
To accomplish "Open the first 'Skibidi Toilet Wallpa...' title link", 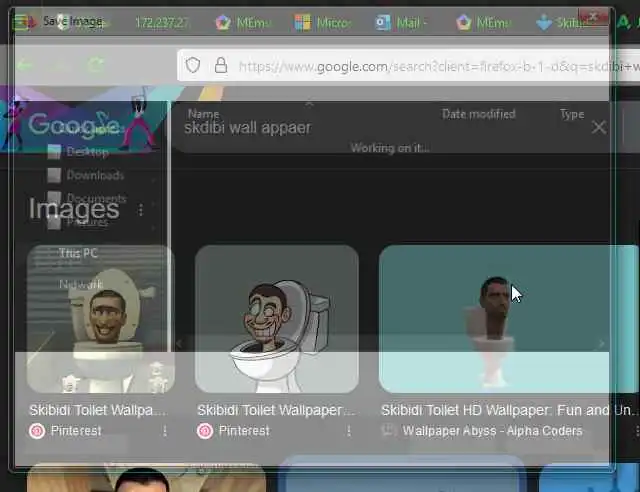I will tap(98, 410).
